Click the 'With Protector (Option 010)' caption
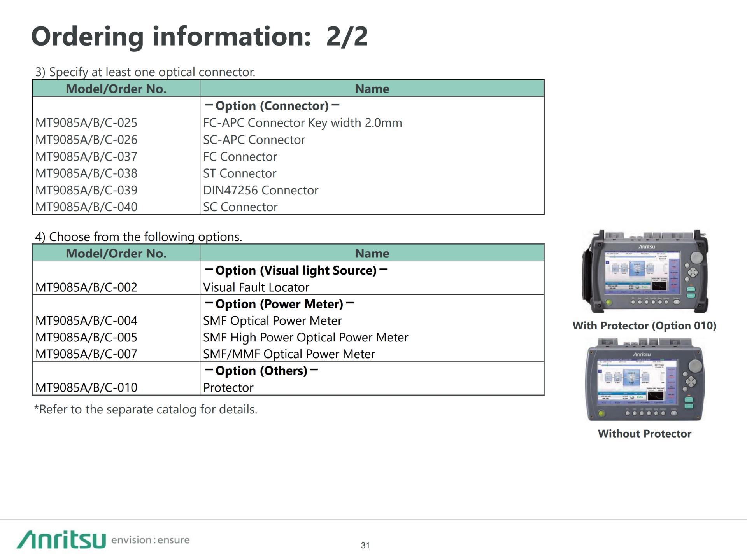 point(644,325)
